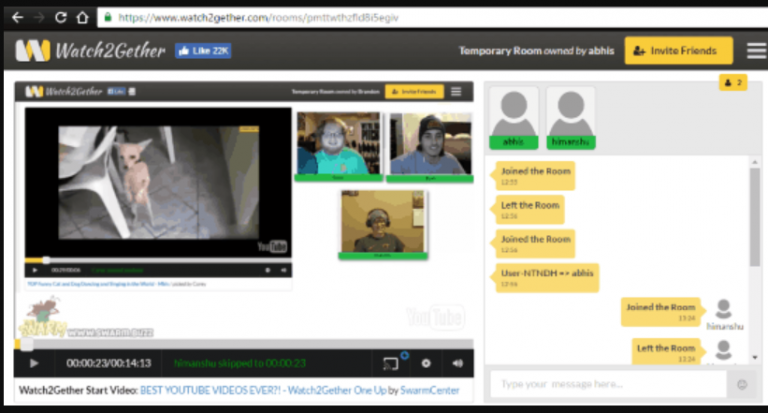Viewport: 768px width, 413px height.
Task: Click the hamburger menu inside the embedded video
Action: (x=456, y=92)
